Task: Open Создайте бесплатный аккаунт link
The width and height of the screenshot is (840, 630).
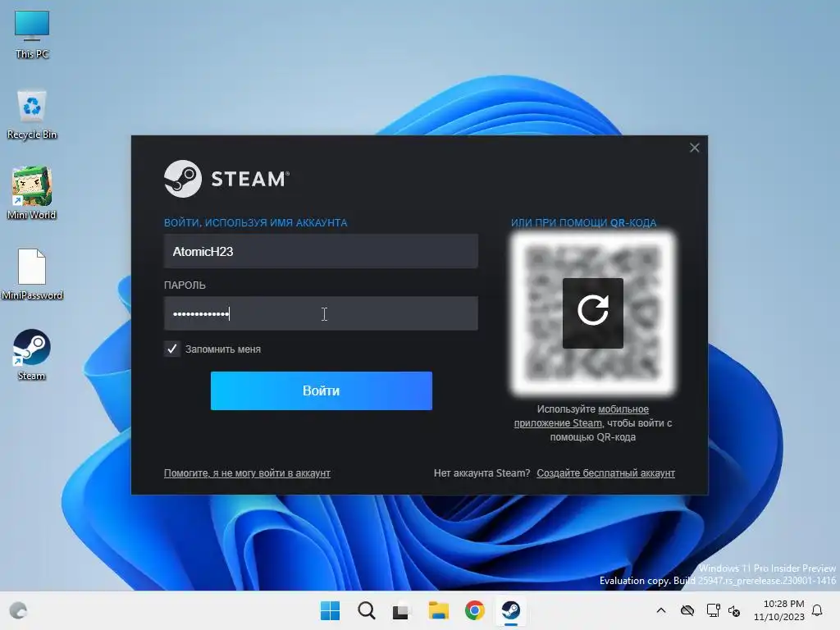Action: [x=606, y=473]
